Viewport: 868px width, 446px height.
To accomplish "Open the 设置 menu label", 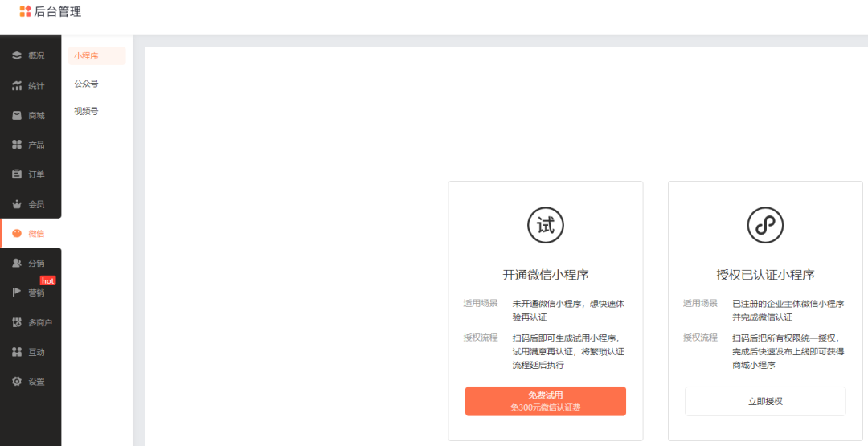I will [36, 381].
